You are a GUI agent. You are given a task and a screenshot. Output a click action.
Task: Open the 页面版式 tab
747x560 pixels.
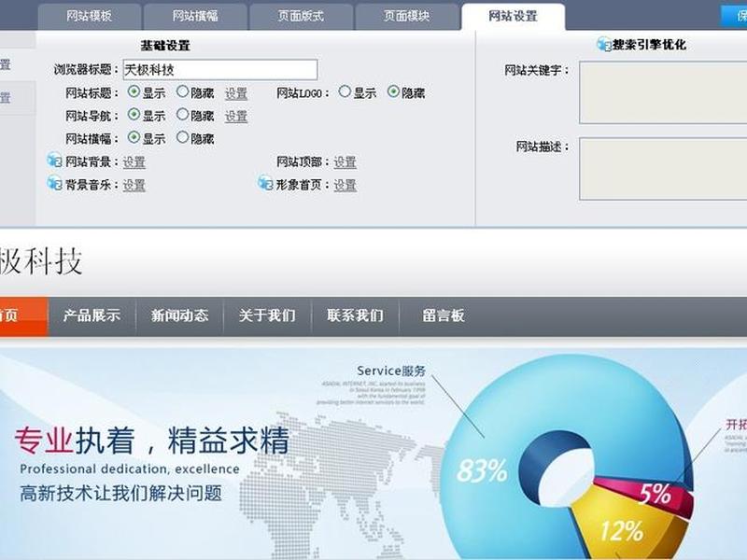click(301, 17)
